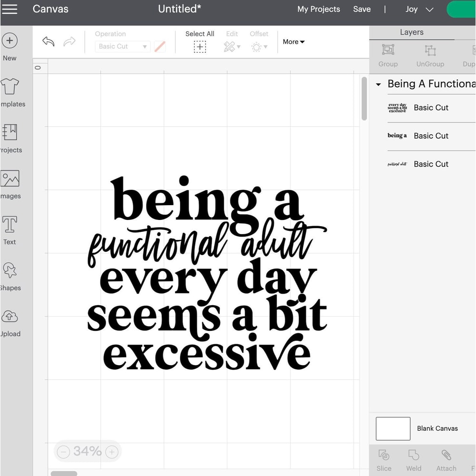Click the color swatch next to Basic Cut
The image size is (476, 476).
159,46
